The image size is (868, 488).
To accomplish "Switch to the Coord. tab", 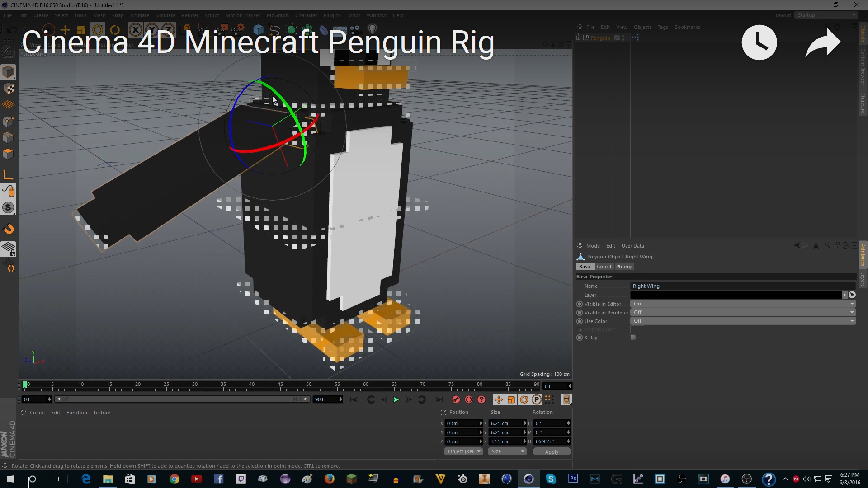I will coord(604,267).
